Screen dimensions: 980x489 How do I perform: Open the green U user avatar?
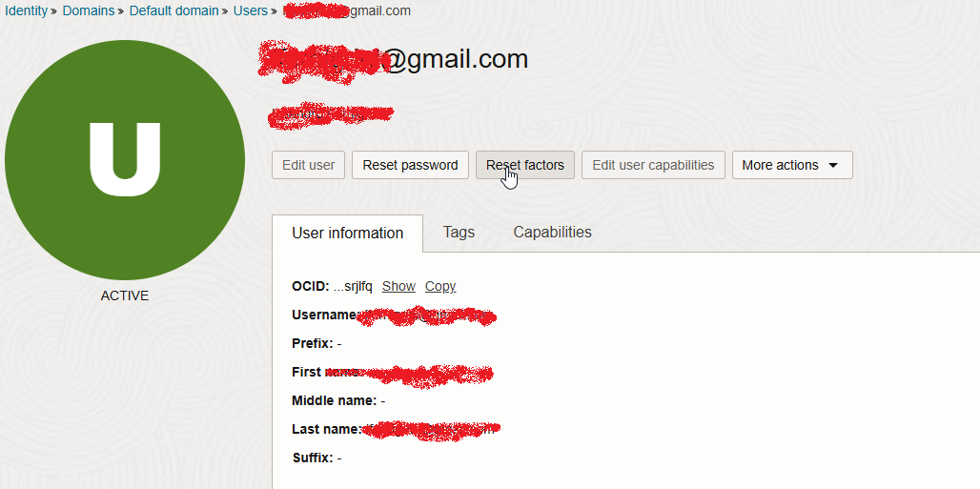(x=125, y=159)
